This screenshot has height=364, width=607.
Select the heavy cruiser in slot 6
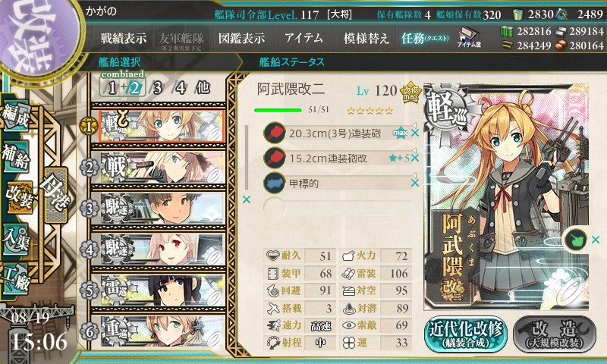tap(159, 331)
